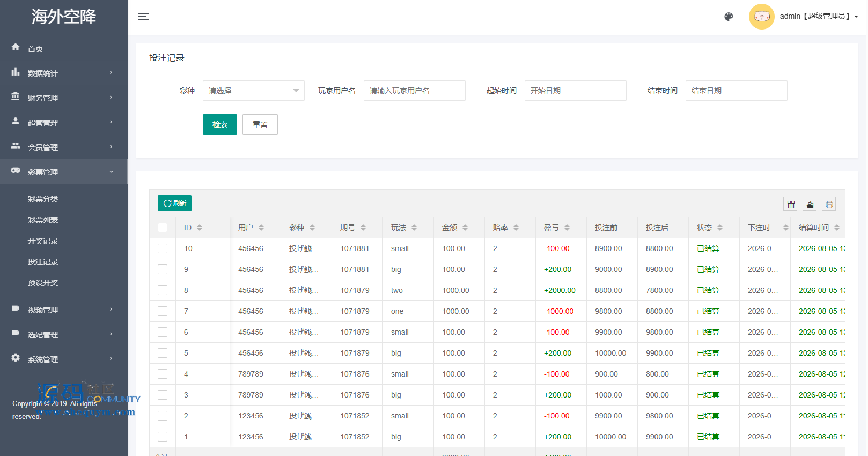Open the theme color palette icon
The image size is (868, 456).
click(729, 17)
